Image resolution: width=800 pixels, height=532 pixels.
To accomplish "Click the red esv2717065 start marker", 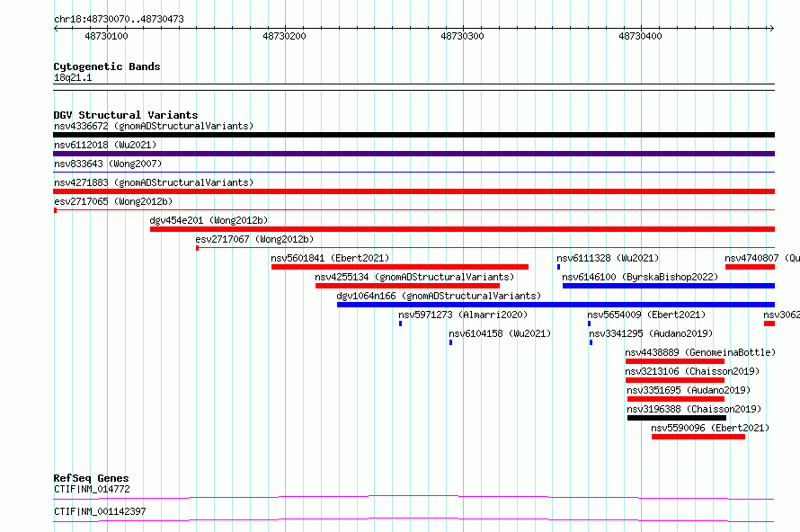I will (55, 210).
